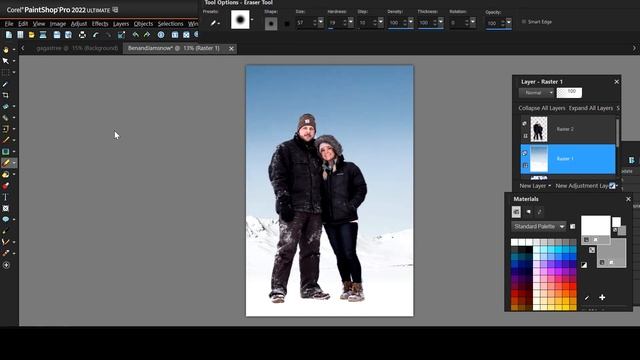Click New Adjustment Layer button
Screen dimensions: 640x360
pyautogui.click(x=582, y=186)
